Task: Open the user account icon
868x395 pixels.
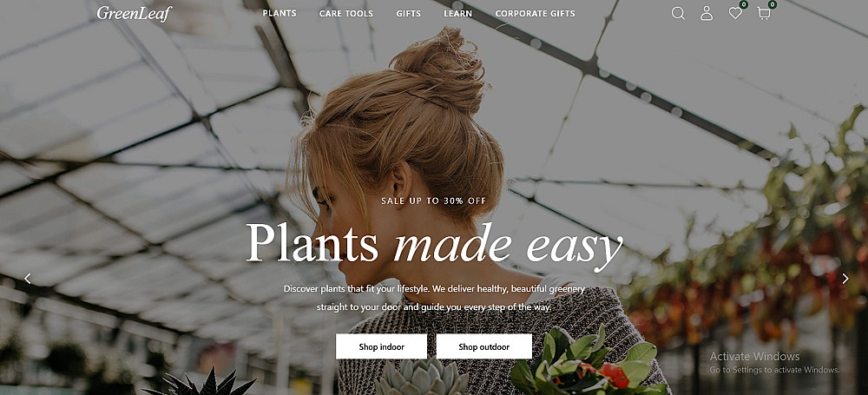Action: (x=707, y=13)
